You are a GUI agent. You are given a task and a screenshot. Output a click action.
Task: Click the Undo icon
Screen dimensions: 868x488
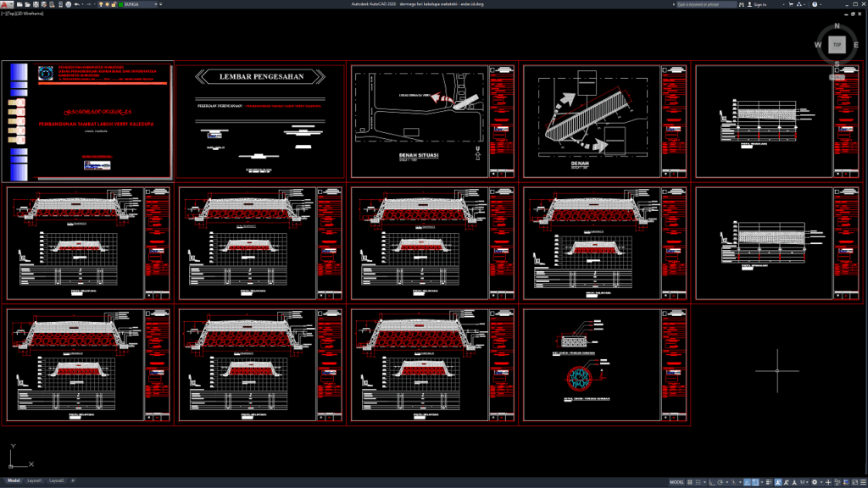tap(77, 3)
